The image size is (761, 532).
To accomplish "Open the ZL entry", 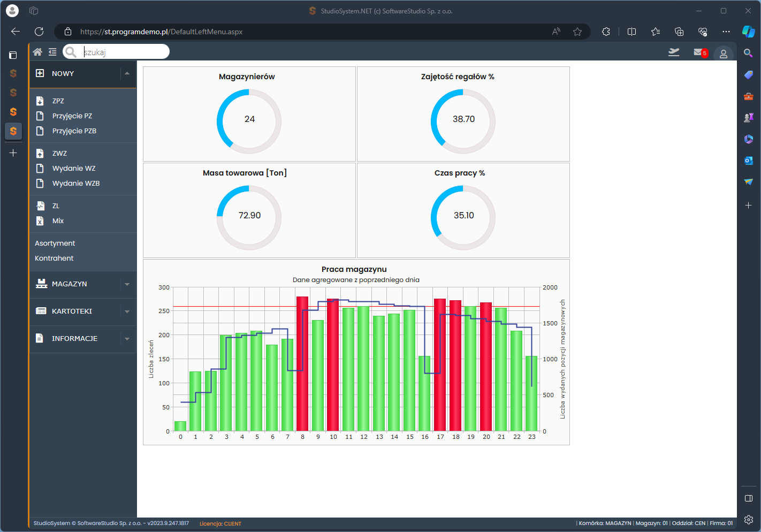I will [56, 206].
